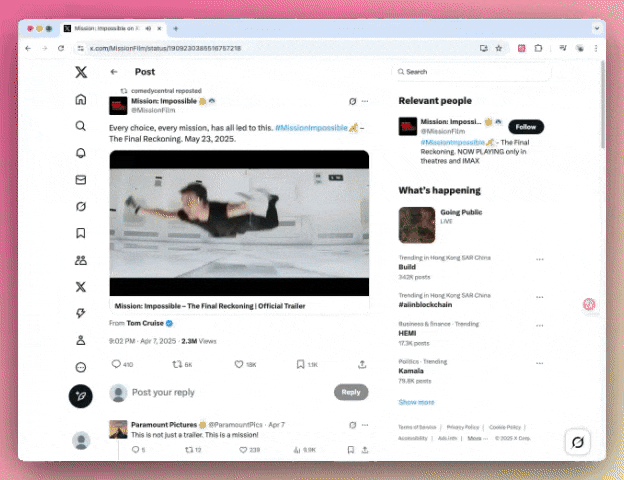Expand the More footer menu
This screenshot has height=480, width=624.
point(478,438)
